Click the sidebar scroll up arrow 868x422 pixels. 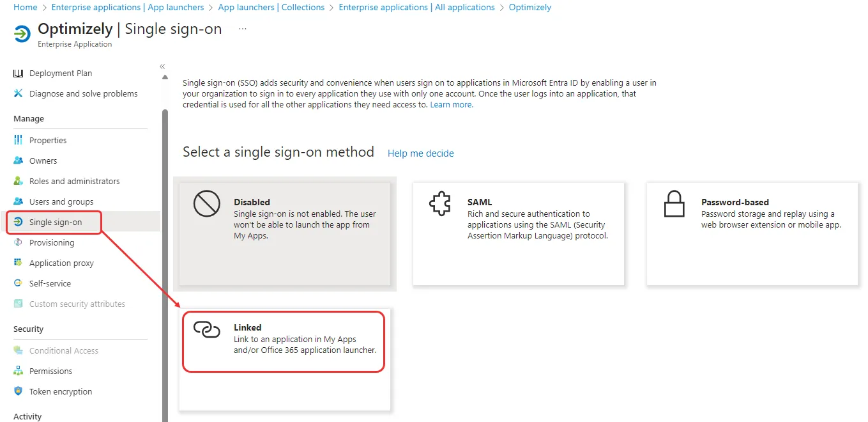[x=165, y=77]
